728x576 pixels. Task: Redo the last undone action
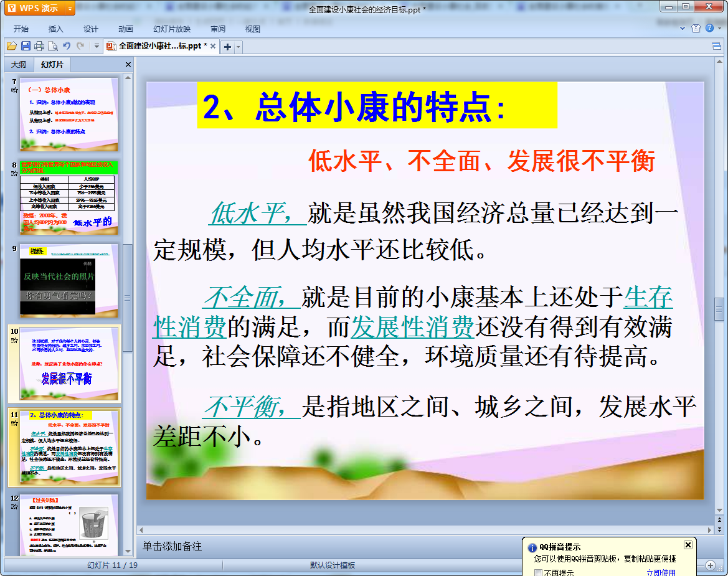(80, 46)
